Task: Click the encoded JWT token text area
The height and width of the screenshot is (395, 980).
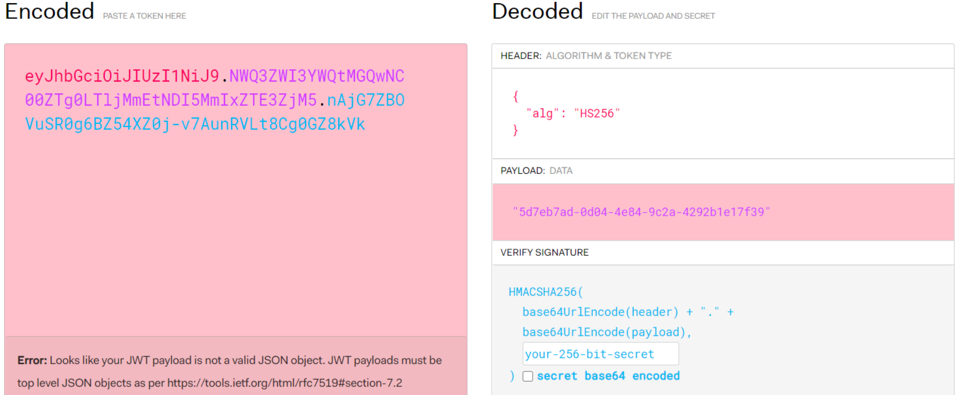Action: click(236, 190)
